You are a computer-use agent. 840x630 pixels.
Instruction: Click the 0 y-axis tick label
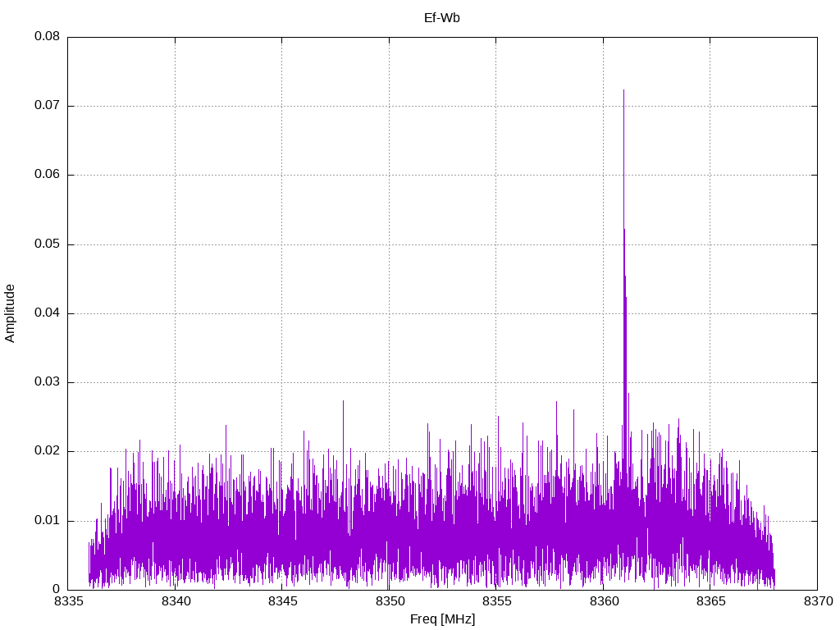(x=57, y=590)
